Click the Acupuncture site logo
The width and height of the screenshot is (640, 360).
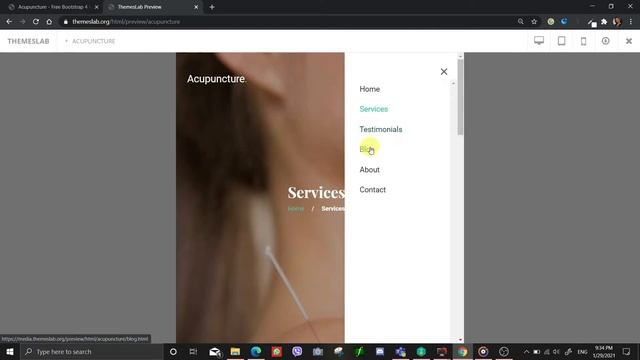(216, 79)
